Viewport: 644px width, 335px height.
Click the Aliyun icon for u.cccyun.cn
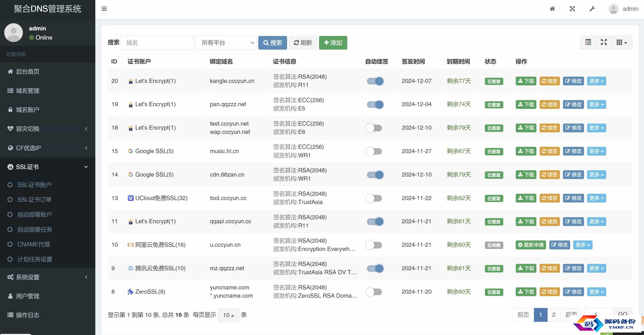click(x=130, y=245)
